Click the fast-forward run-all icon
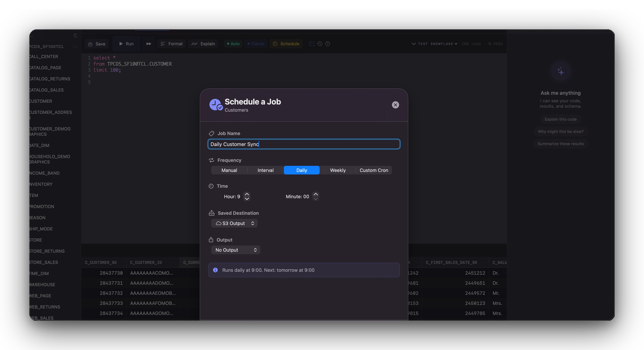Image resolution: width=644 pixels, height=350 pixels. (149, 44)
